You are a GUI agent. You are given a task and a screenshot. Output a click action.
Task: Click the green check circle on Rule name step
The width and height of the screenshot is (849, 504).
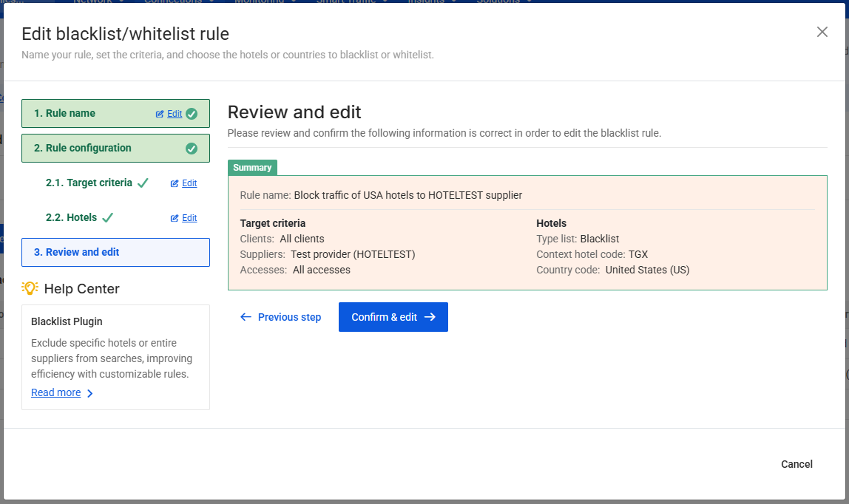coord(192,114)
